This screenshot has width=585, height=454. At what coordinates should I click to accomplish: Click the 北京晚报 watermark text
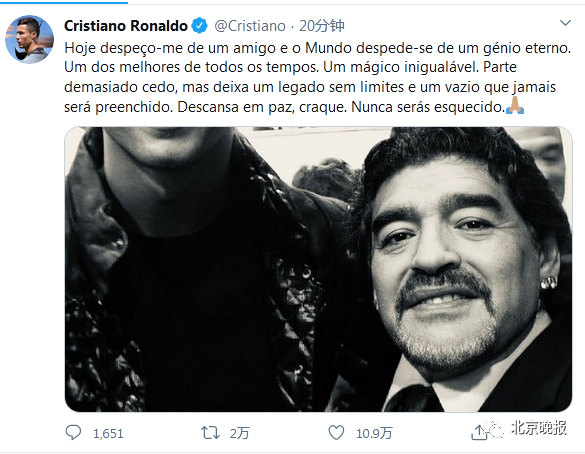[539, 428]
